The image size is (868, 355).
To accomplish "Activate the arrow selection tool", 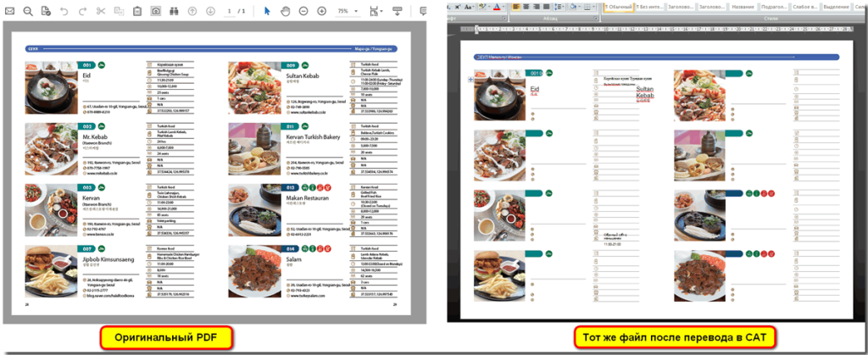I will [x=267, y=11].
